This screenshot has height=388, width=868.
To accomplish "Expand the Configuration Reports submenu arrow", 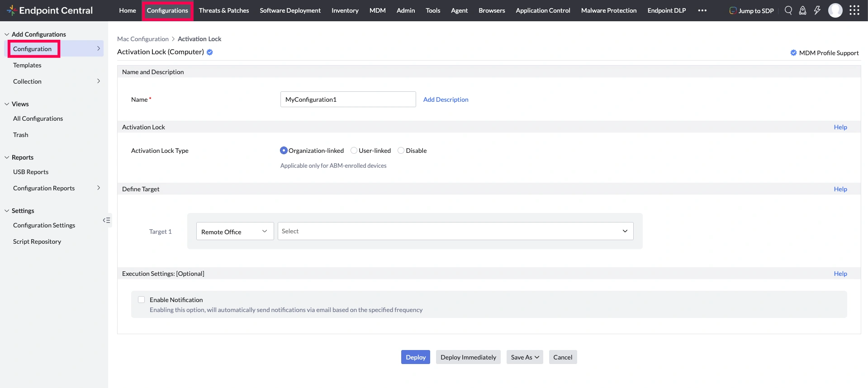I will (99, 188).
